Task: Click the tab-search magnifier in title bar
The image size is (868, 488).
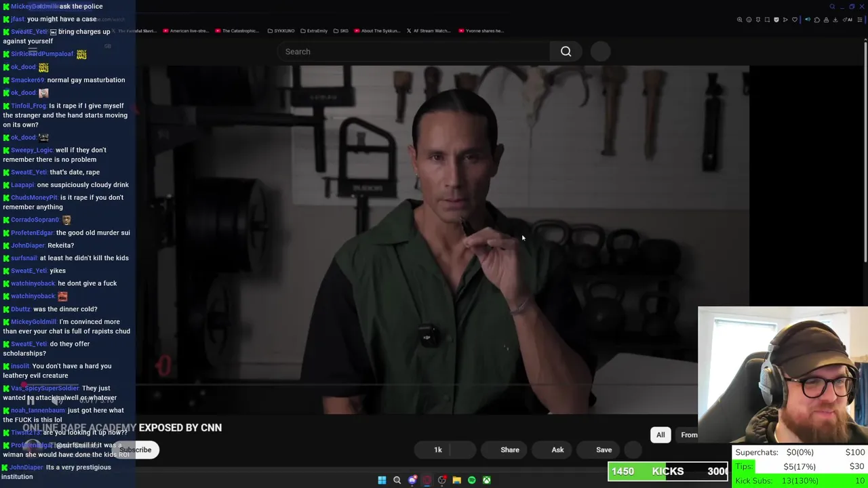Action: 832,7
